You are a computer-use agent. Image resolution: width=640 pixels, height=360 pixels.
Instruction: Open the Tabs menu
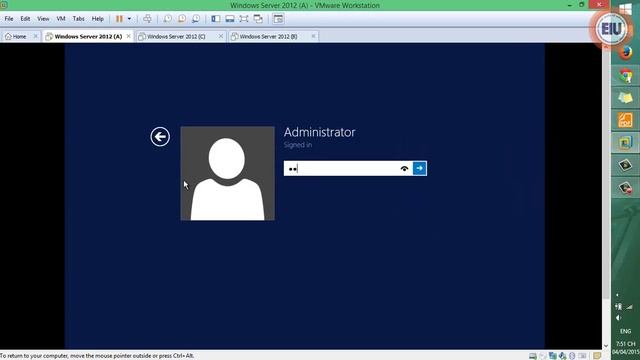pyautogui.click(x=78, y=19)
